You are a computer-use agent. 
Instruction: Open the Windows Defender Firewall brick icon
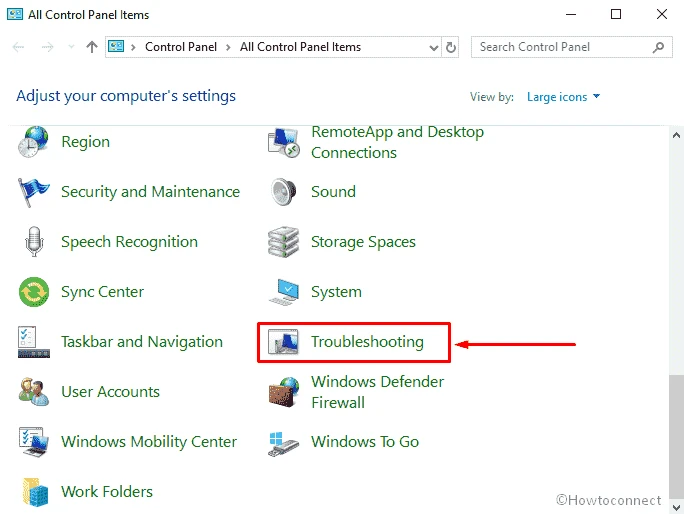click(284, 391)
